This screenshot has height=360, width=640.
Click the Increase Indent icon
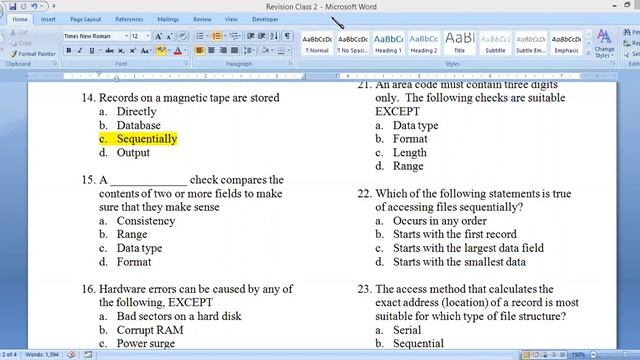pyautogui.click(x=262, y=36)
